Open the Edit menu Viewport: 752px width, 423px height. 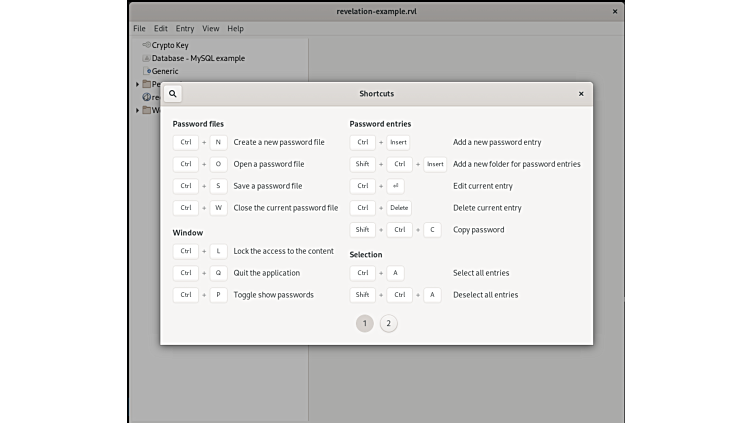161,29
